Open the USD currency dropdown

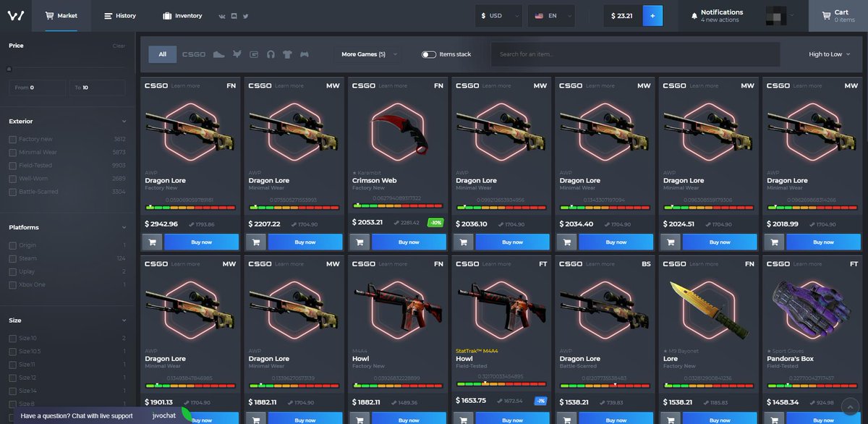(498, 14)
